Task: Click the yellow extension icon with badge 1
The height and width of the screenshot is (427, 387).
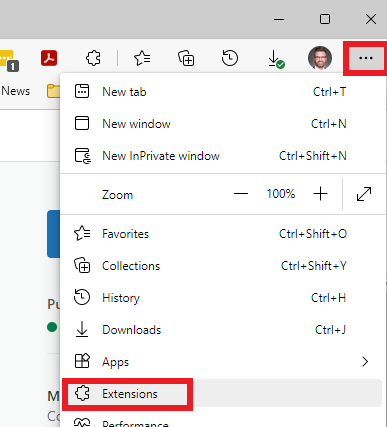Action: [9, 60]
